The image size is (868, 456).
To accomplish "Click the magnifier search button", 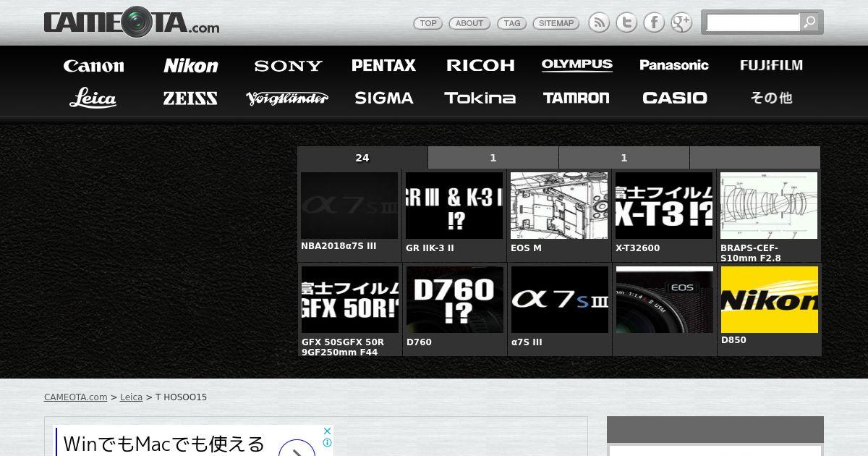I will [x=810, y=22].
